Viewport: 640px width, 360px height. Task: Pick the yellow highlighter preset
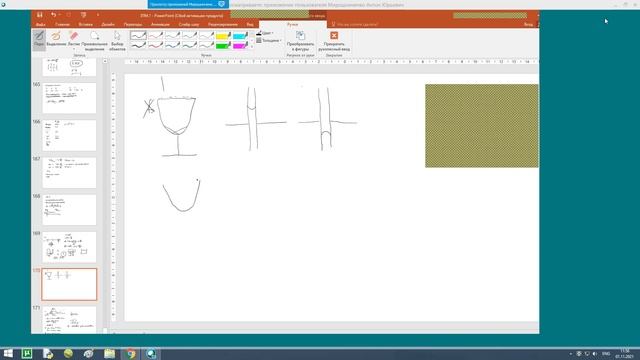click(223, 36)
